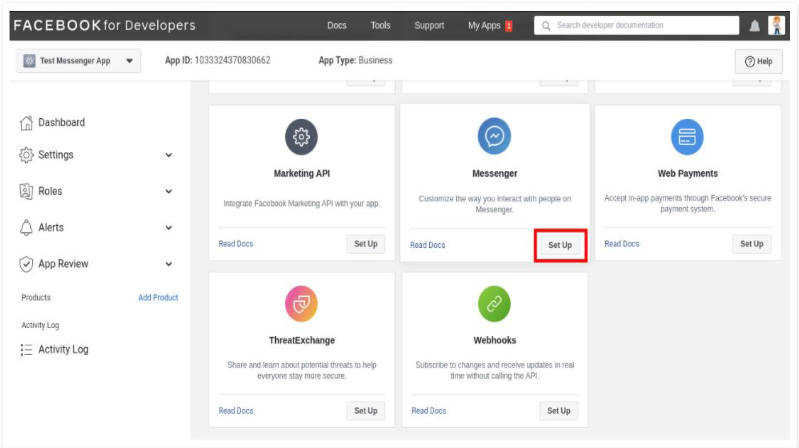799x448 pixels.
Task: Click the Help button
Action: coord(758,61)
